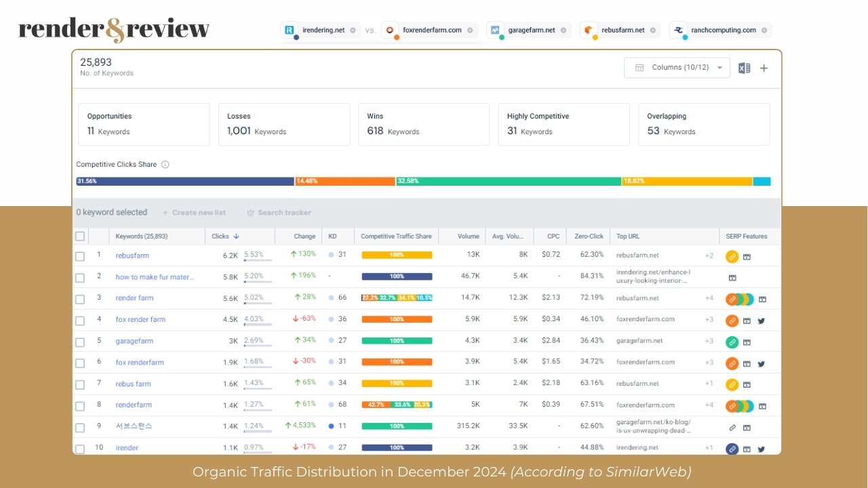868x488 pixels.
Task: Select the Opportunities 11 Keywords card
Action: 144,124
